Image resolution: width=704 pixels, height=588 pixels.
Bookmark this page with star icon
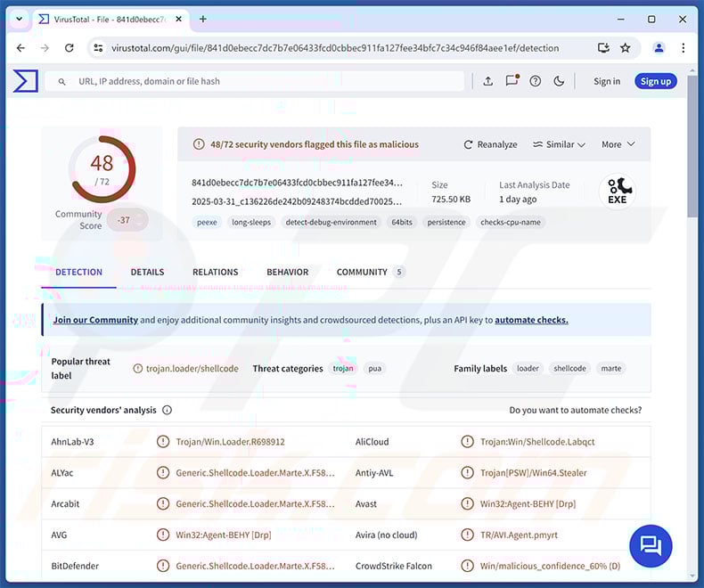click(626, 47)
